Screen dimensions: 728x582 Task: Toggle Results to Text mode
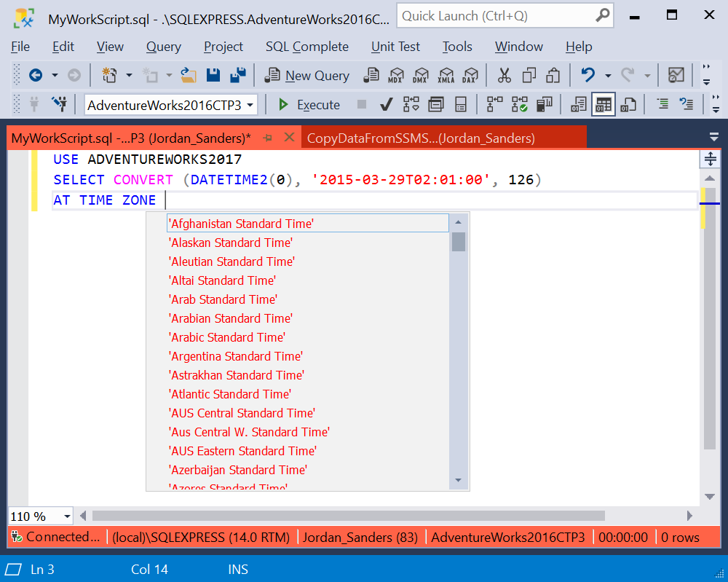click(x=579, y=104)
